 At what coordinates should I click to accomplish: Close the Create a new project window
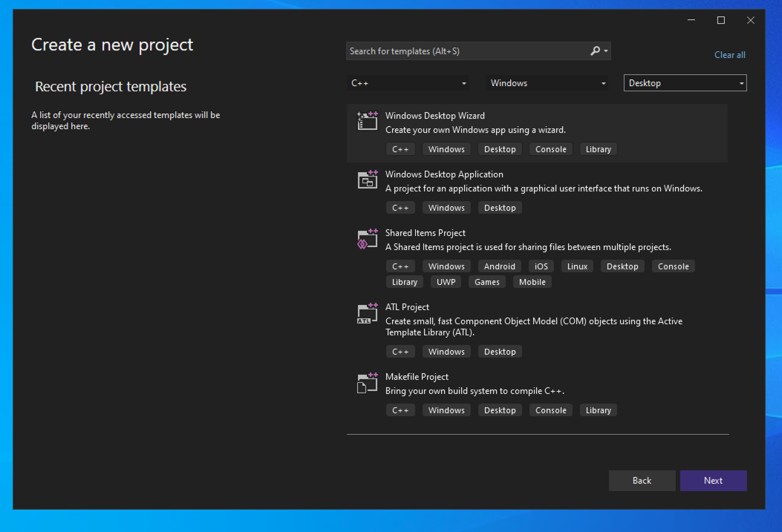[x=751, y=20]
